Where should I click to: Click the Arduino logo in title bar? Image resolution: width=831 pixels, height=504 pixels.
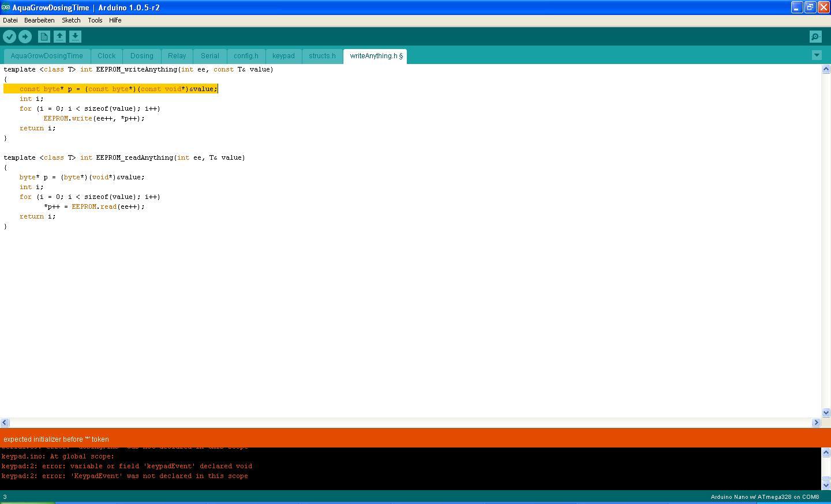6,7
